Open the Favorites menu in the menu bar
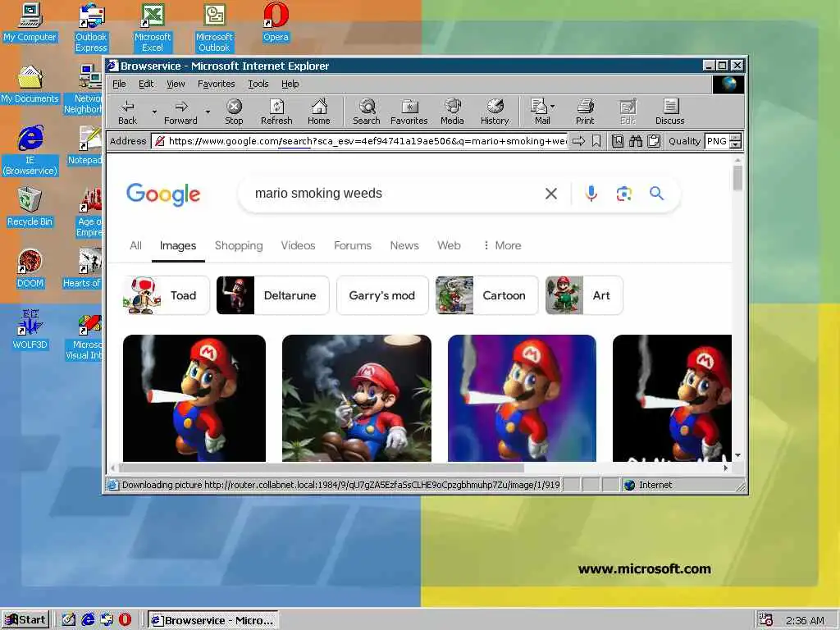This screenshot has height=630, width=840. coord(217,84)
